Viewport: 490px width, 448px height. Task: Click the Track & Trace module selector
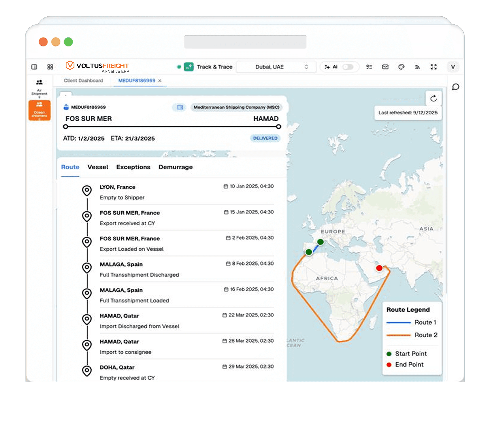pos(209,67)
